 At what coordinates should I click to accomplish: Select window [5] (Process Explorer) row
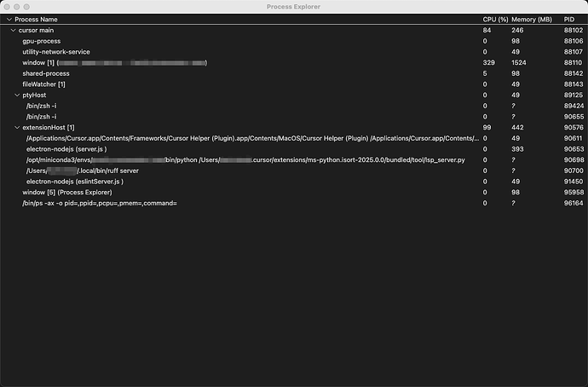pos(294,193)
